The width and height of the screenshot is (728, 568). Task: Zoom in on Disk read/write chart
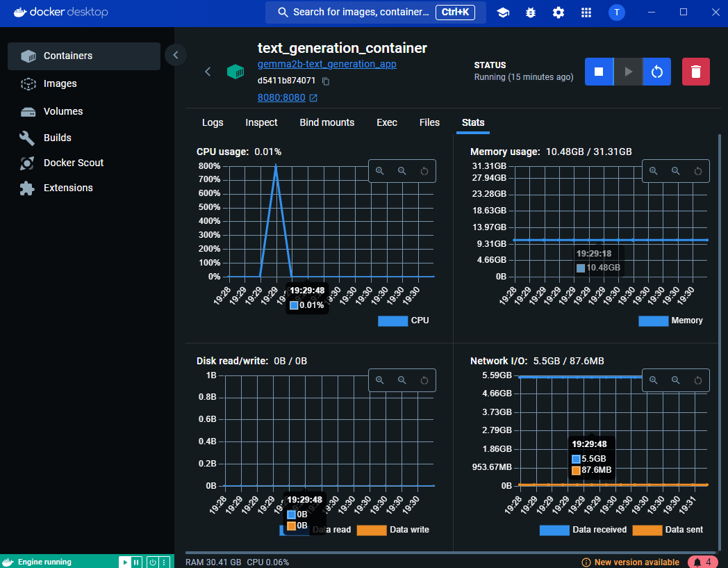point(380,380)
